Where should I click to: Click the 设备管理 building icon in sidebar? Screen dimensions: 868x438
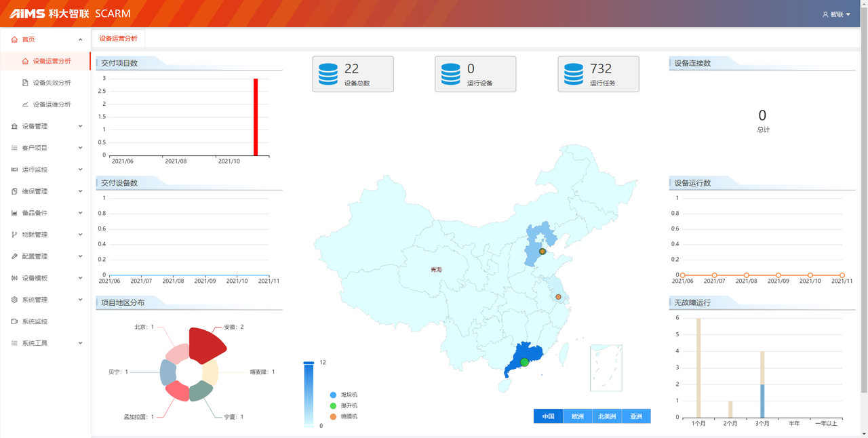point(14,126)
